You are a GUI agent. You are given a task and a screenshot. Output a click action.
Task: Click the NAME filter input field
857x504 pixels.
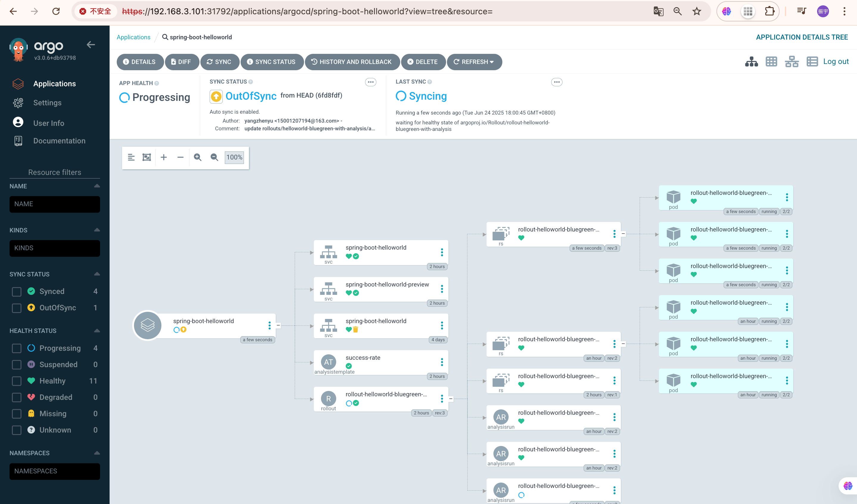[x=54, y=204]
